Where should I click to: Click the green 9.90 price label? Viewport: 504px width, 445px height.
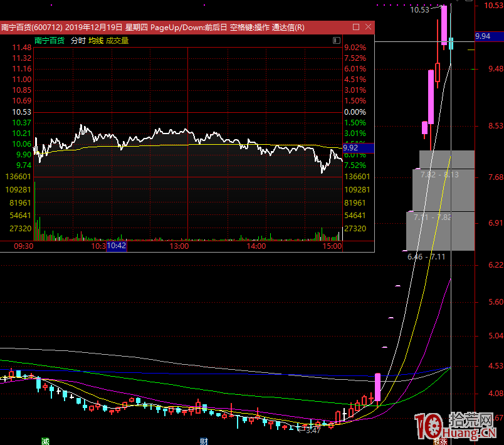click(24, 155)
